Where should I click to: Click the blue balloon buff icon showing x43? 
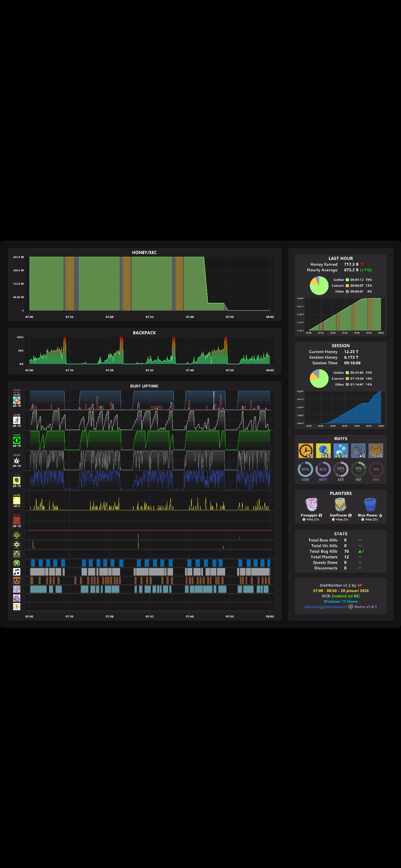coord(323,451)
